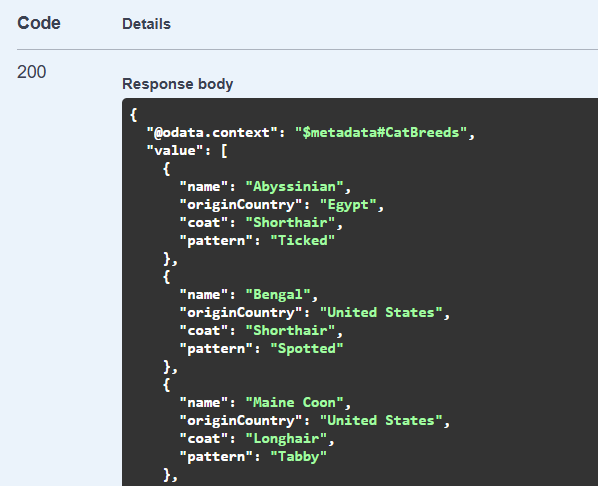The height and width of the screenshot is (486, 598).
Task: Click Bengal's "Shorthair" coat value
Action: click(290, 331)
